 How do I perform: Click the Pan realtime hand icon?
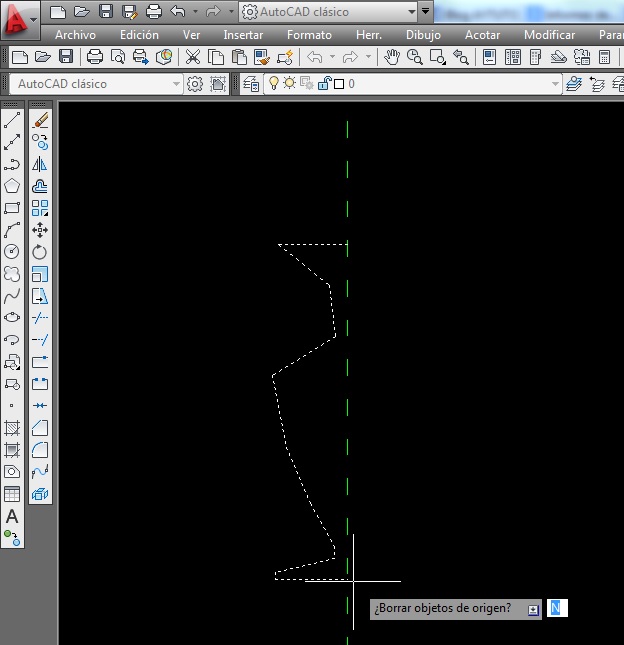click(x=392, y=57)
